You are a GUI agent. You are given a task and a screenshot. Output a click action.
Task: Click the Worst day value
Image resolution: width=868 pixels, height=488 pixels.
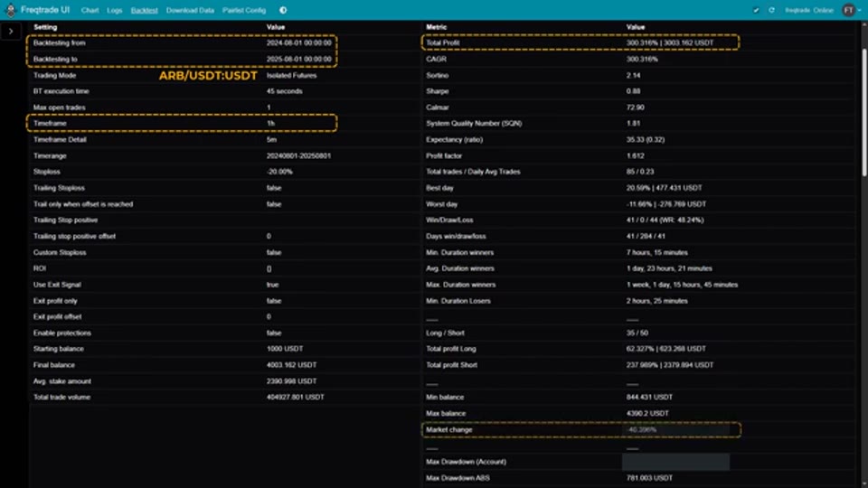[666, 204]
